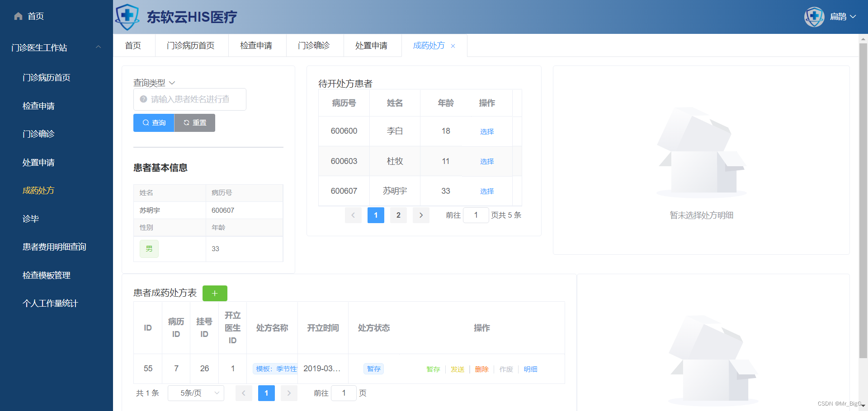868x411 pixels.
Task: Focus the patient name search field
Action: click(x=190, y=99)
